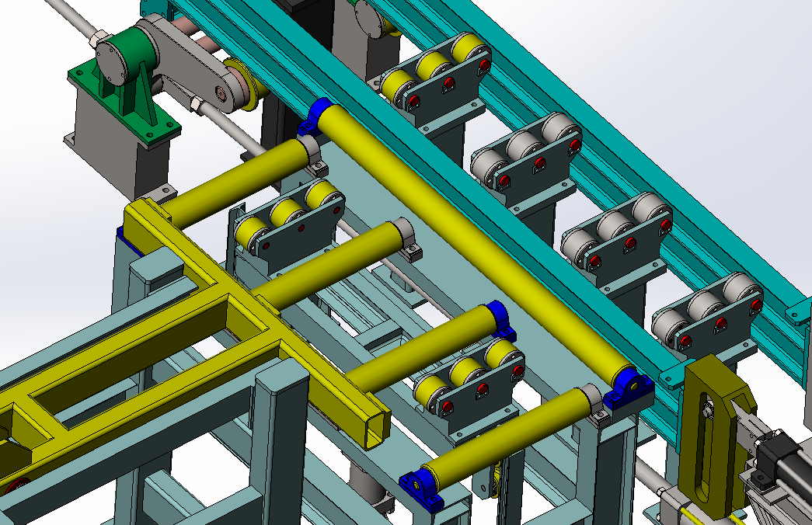Select the yellow roller set on the teal rail
Viewport: 812px width, 525px height.
pyautogui.click(x=435, y=71)
